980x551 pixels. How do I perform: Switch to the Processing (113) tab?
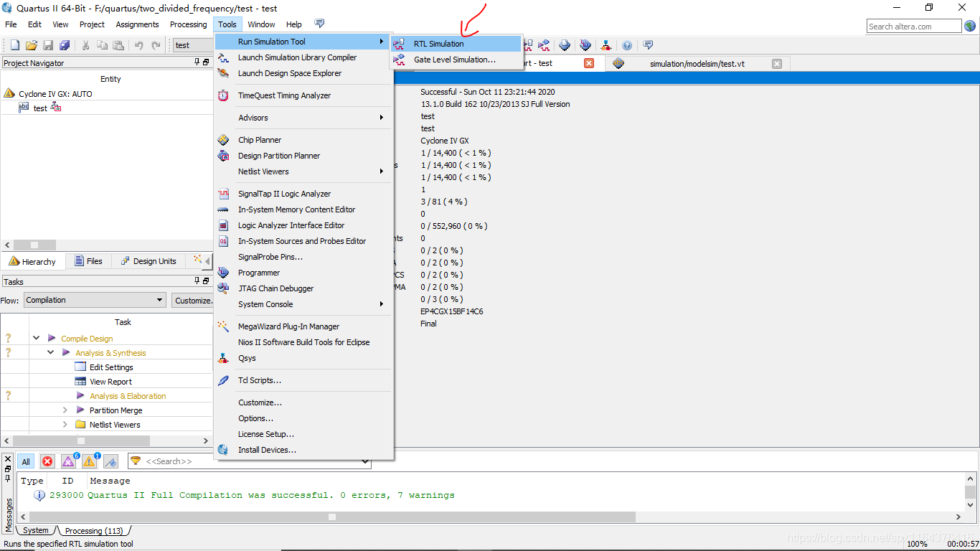93,531
